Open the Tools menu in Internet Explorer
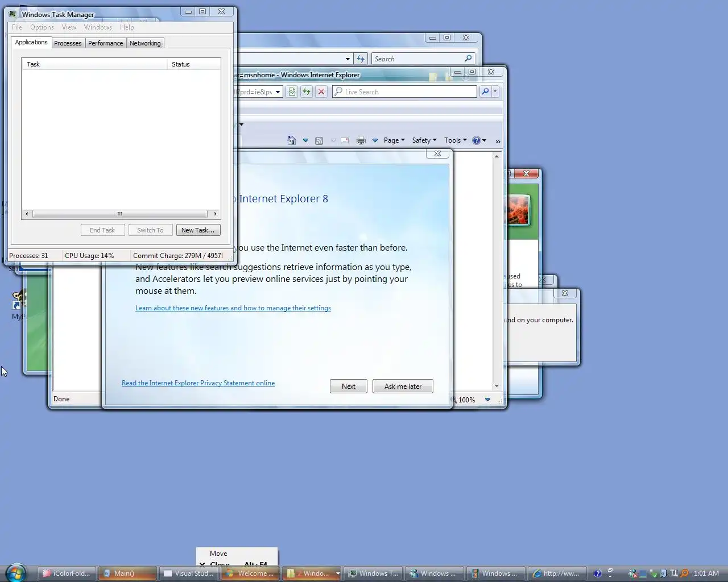Screen dimensions: 728x582 point(456,140)
